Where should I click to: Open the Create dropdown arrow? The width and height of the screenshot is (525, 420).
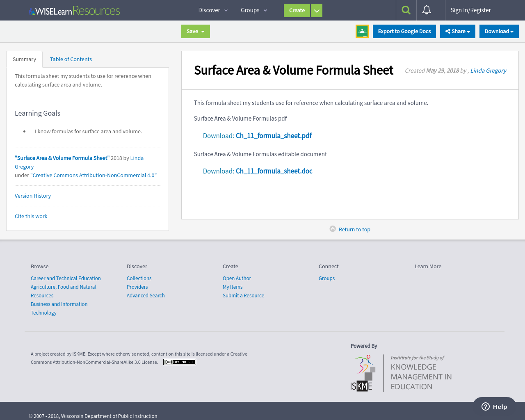(317, 11)
